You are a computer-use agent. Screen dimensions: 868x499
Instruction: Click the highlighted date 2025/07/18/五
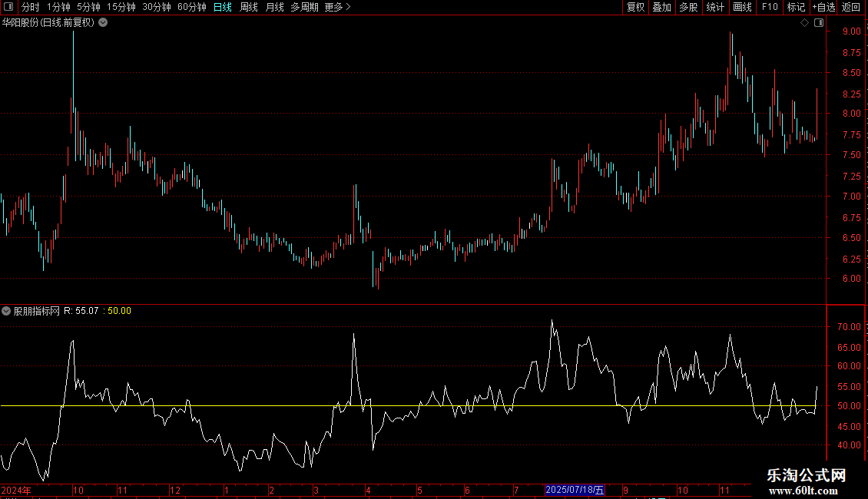click(575, 490)
